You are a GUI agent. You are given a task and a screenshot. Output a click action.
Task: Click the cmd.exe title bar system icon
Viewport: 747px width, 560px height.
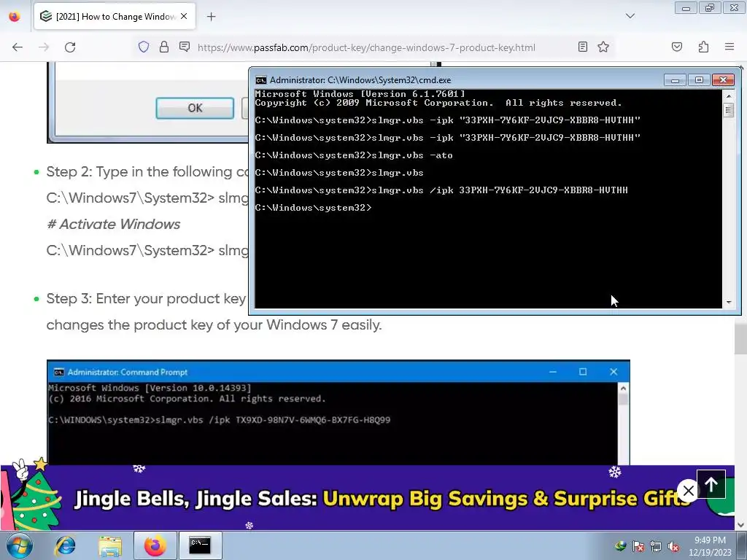[x=260, y=80]
